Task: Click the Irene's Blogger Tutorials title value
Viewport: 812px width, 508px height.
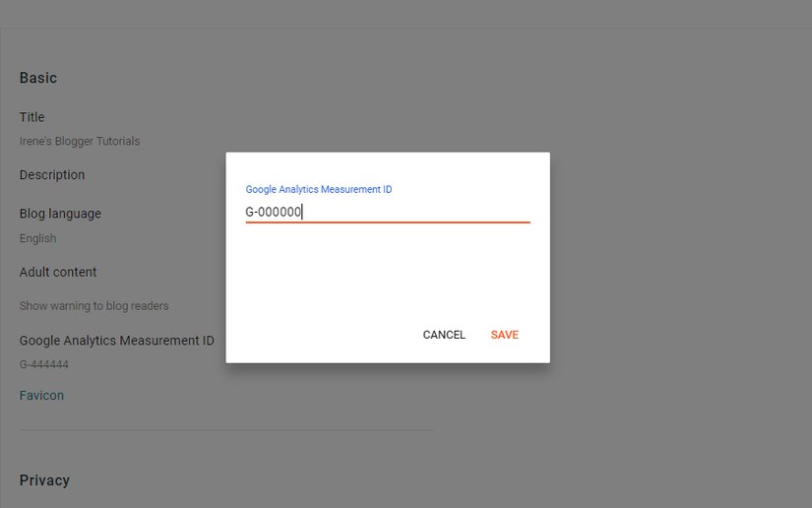Action: [x=80, y=141]
